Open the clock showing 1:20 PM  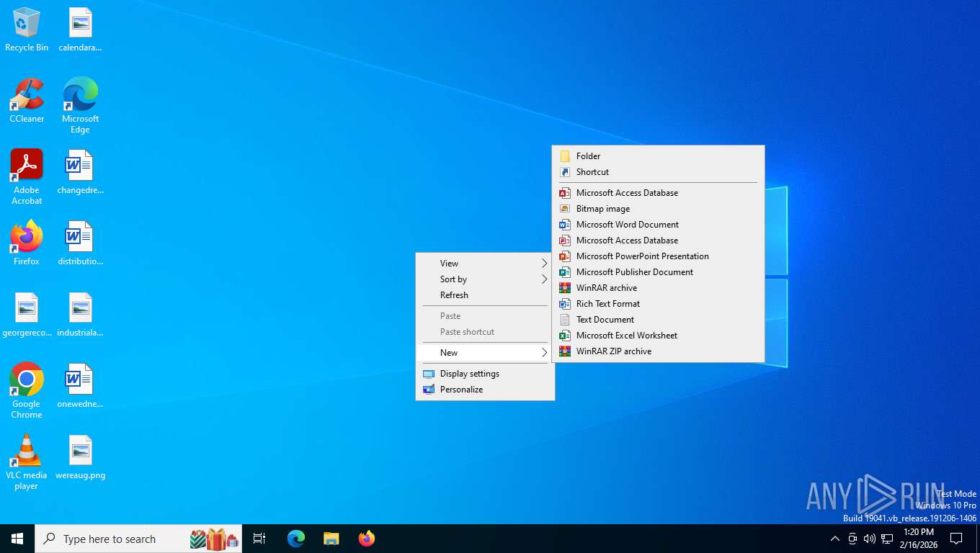(x=918, y=539)
